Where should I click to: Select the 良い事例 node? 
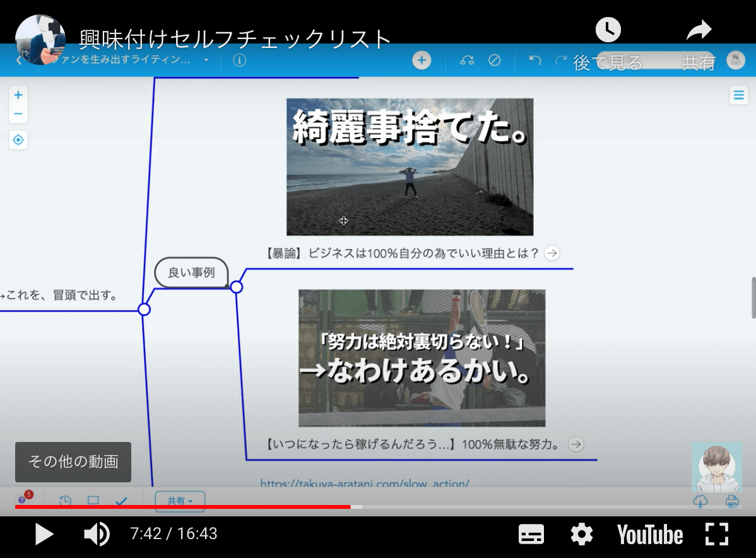point(191,273)
